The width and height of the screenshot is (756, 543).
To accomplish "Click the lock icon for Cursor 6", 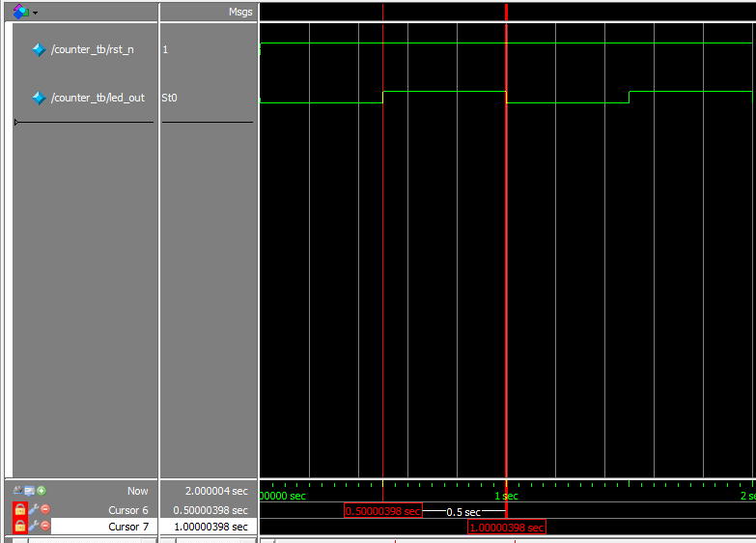I will 19,509.
